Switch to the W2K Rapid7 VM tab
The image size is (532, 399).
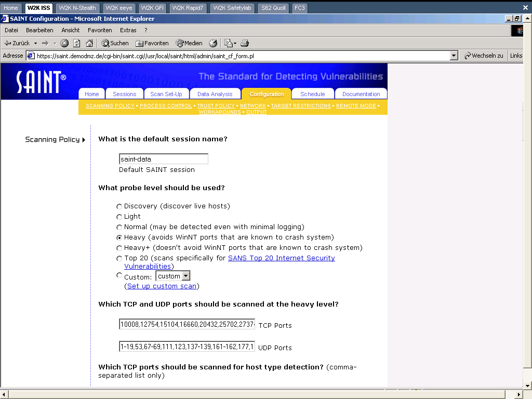188,8
